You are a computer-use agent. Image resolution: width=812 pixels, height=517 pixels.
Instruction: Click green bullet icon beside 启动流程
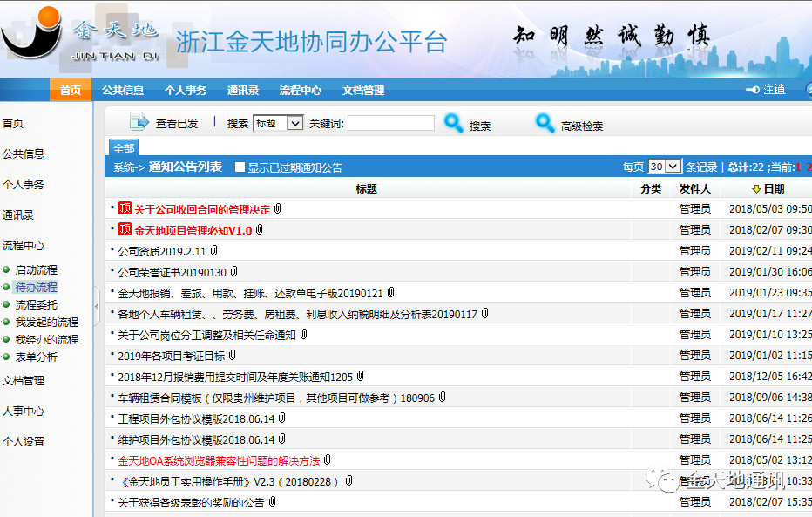click(6, 269)
